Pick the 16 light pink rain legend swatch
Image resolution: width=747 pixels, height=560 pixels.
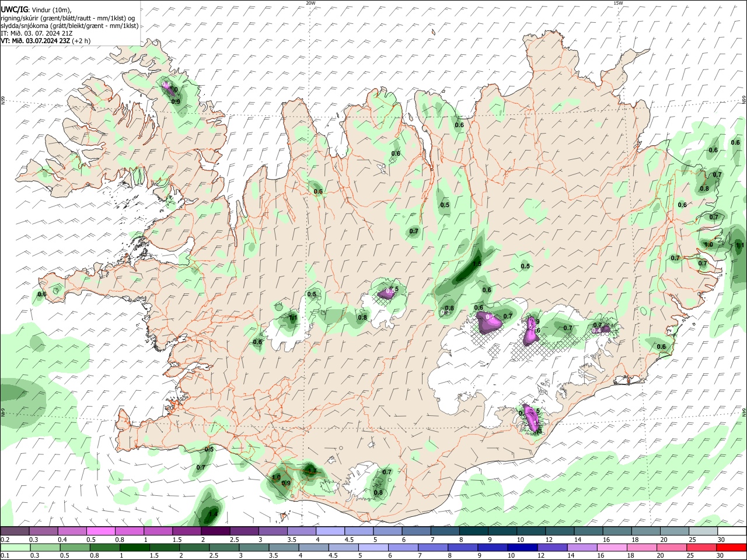coord(612,547)
